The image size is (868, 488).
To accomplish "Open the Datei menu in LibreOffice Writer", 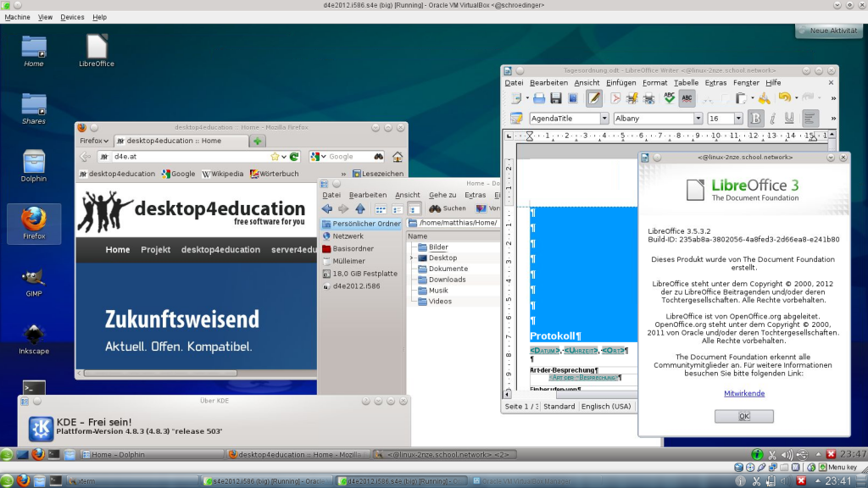I will [514, 83].
